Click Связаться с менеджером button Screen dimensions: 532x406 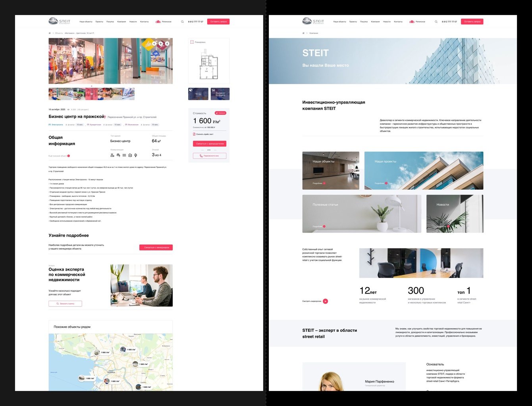(156, 247)
